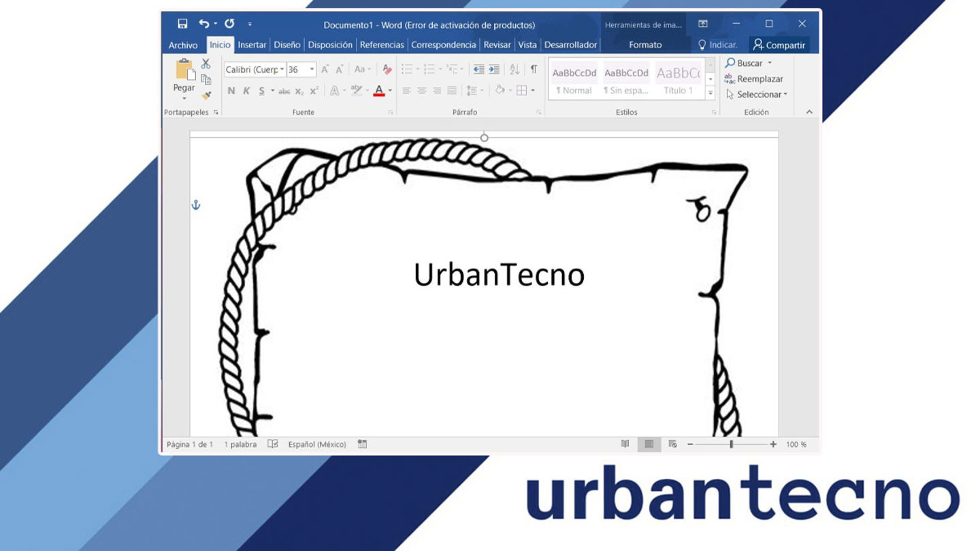
Task: Apply subscript formatting
Action: [x=299, y=90]
